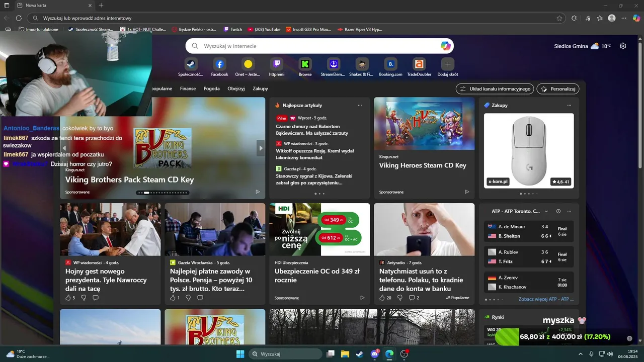Click the Windows Start button

(240, 354)
